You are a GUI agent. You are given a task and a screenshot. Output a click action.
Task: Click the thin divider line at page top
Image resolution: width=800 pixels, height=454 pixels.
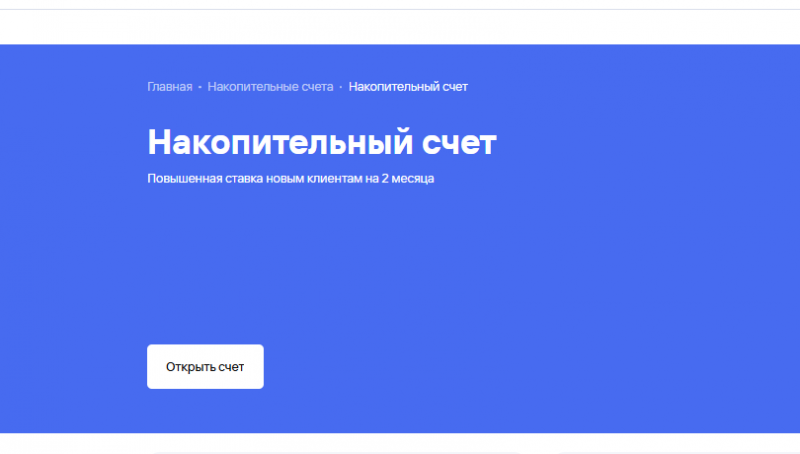click(x=400, y=10)
